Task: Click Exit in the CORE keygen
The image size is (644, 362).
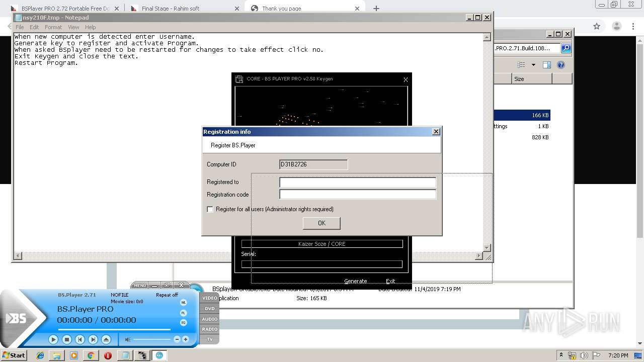Action: tap(390, 281)
